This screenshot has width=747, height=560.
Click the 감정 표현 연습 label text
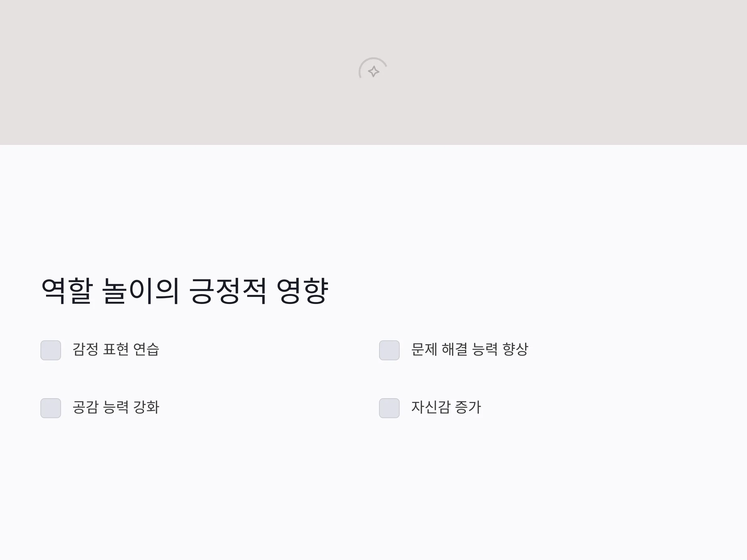click(x=116, y=349)
